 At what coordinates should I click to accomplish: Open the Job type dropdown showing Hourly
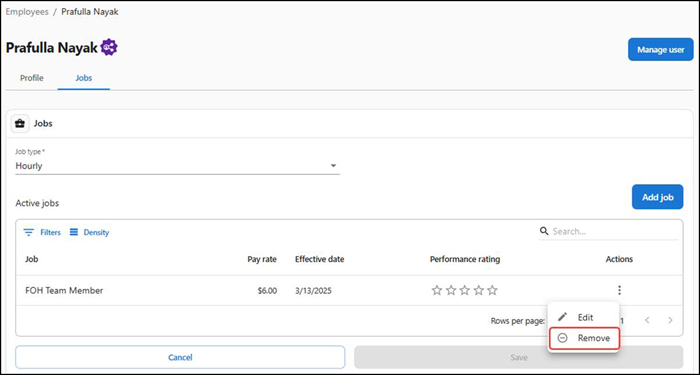tap(177, 166)
